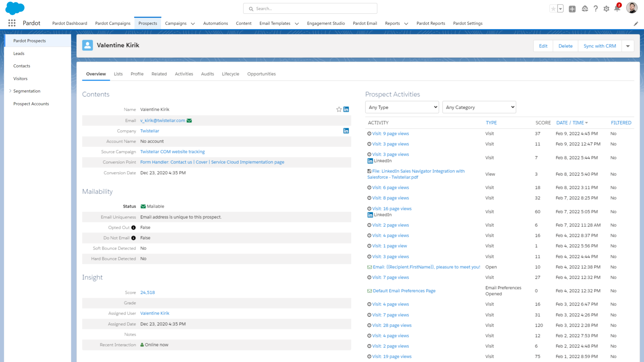Open Salesforce notifications bell
The height and width of the screenshot is (362, 644).
pyautogui.click(x=617, y=8)
